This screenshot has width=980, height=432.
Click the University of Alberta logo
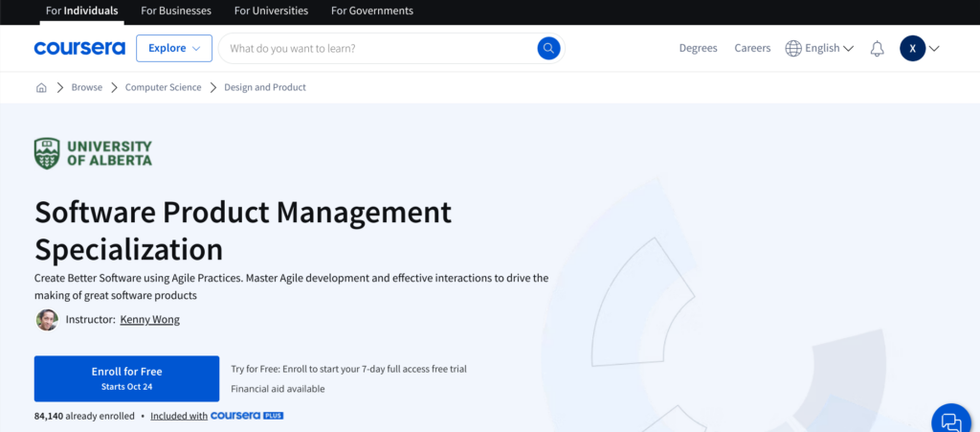point(93,153)
